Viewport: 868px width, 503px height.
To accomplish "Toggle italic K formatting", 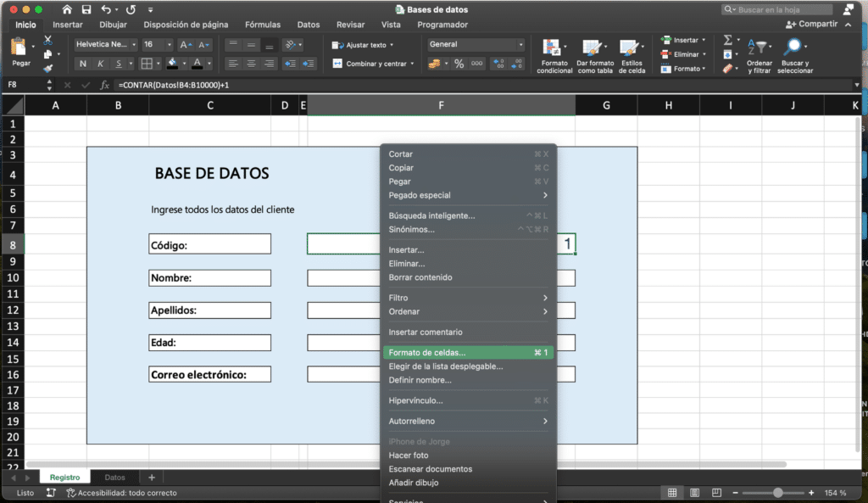I will click(100, 64).
